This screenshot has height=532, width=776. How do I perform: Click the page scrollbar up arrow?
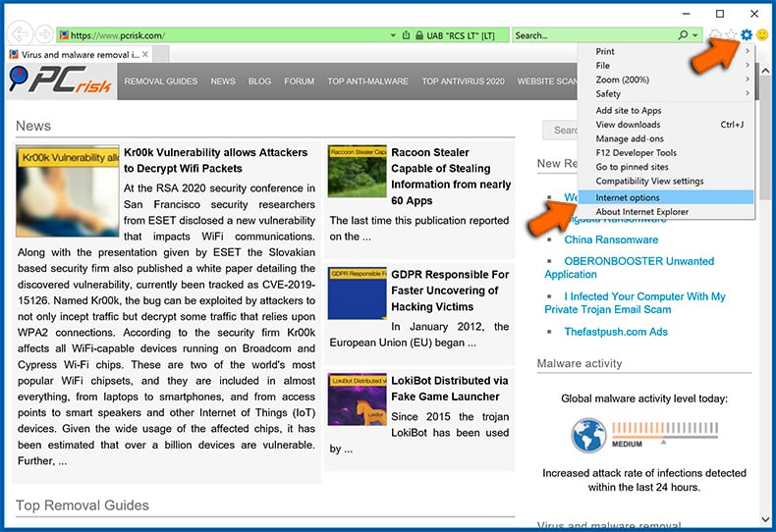point(765,72)
